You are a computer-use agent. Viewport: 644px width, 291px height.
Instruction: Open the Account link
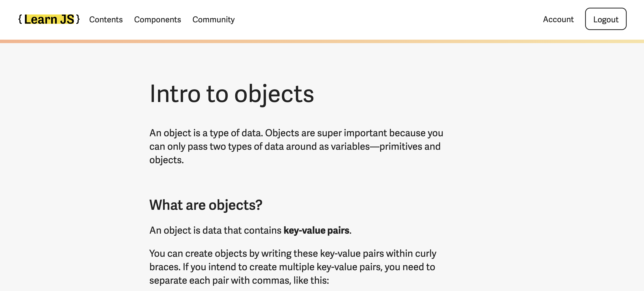(x=558, y=19)
